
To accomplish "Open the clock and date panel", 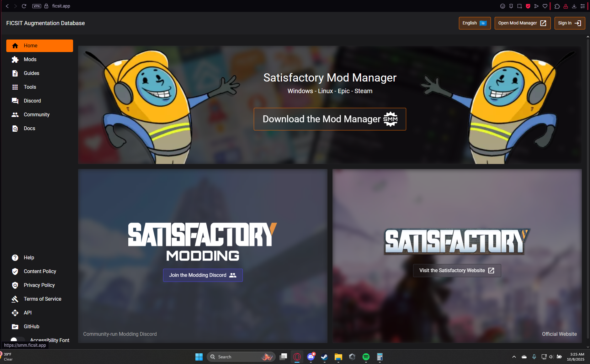I will (576, 357).
